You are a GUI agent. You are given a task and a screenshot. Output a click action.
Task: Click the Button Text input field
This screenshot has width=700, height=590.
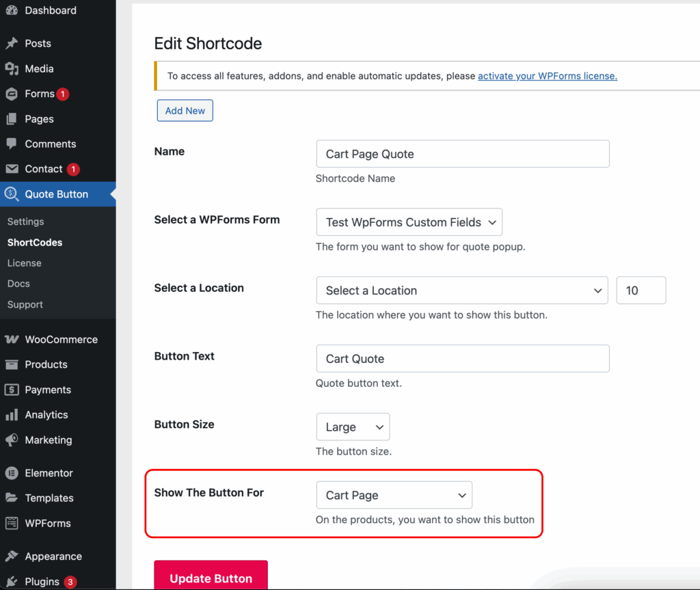click(x=463, y=358)
